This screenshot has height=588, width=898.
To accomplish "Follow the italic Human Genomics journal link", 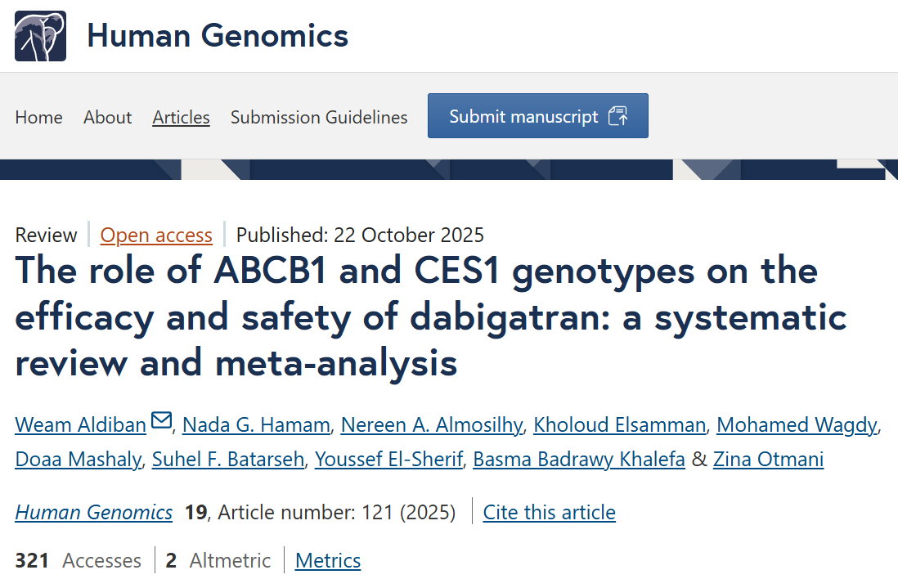I will point(94,513).
